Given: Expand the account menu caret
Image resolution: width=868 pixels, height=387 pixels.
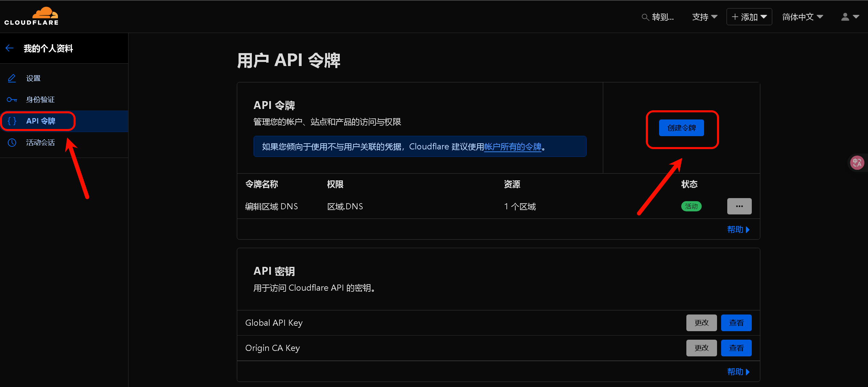Looking at the screenshot, I should 856,17.
